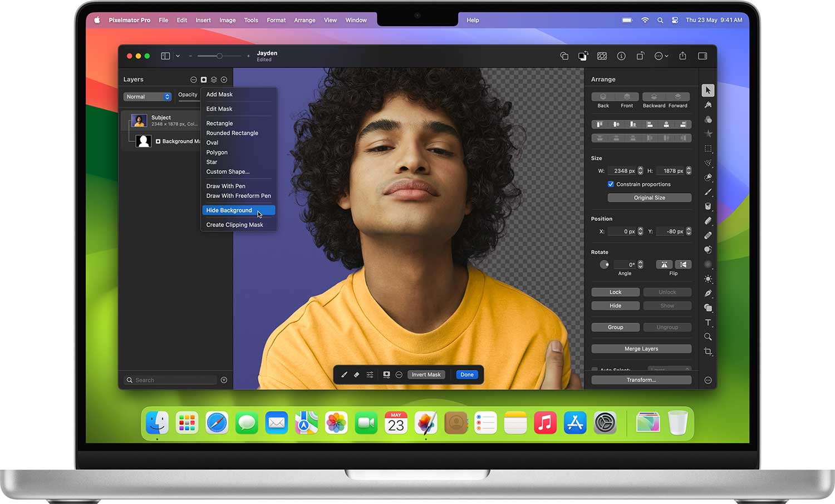The height and width of the screenshot is (504, 835).
Task: Open the Normal blend mode dropdown
Action: pyautogui.click(x=148, y=97)
